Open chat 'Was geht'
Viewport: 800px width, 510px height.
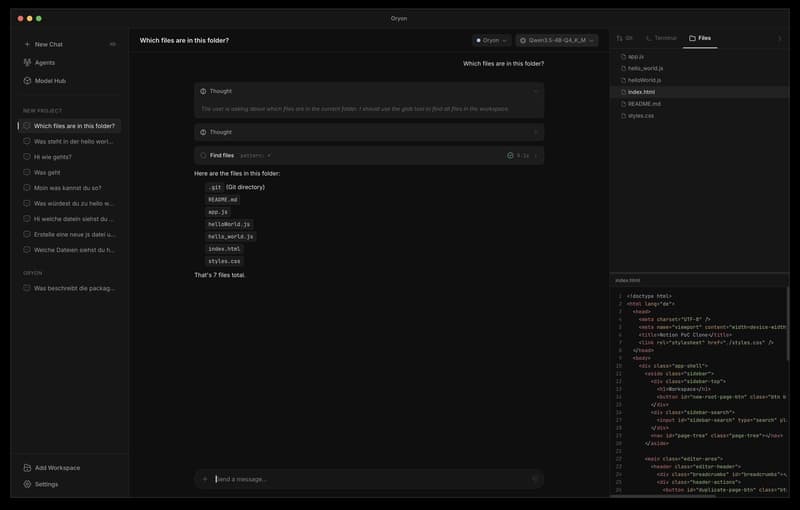[69, 172]
